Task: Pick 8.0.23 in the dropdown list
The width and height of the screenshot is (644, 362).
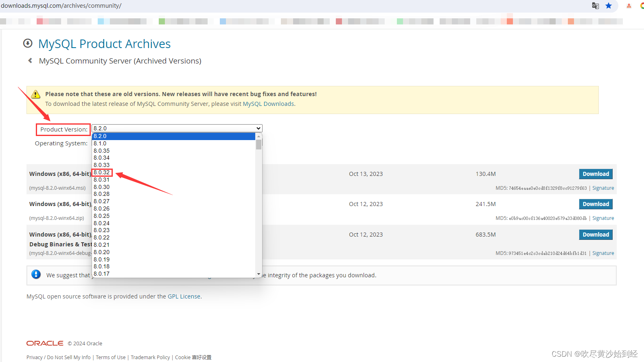Action: pyautogui.click(x=173, y=230)
